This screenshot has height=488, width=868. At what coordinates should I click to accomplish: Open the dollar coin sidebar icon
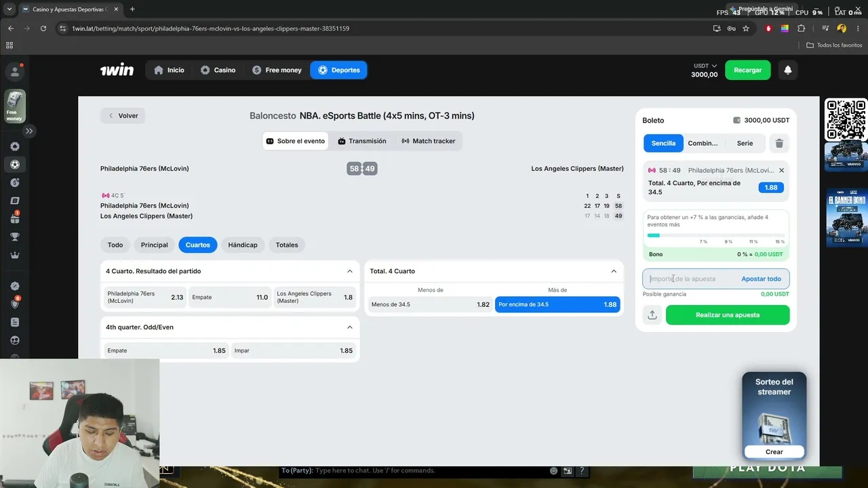pos(15,182)
